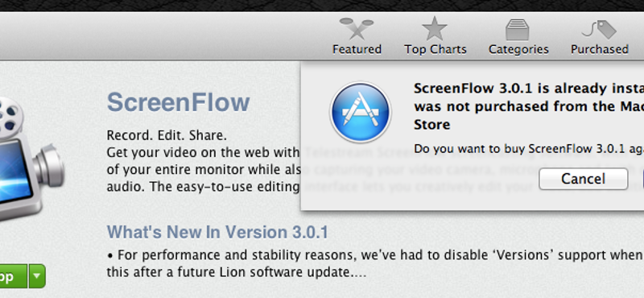Screen dimensions: 644x298
Task: Click the What's New In Version 3.0.1 heading
Action: [x=217, y=232]
